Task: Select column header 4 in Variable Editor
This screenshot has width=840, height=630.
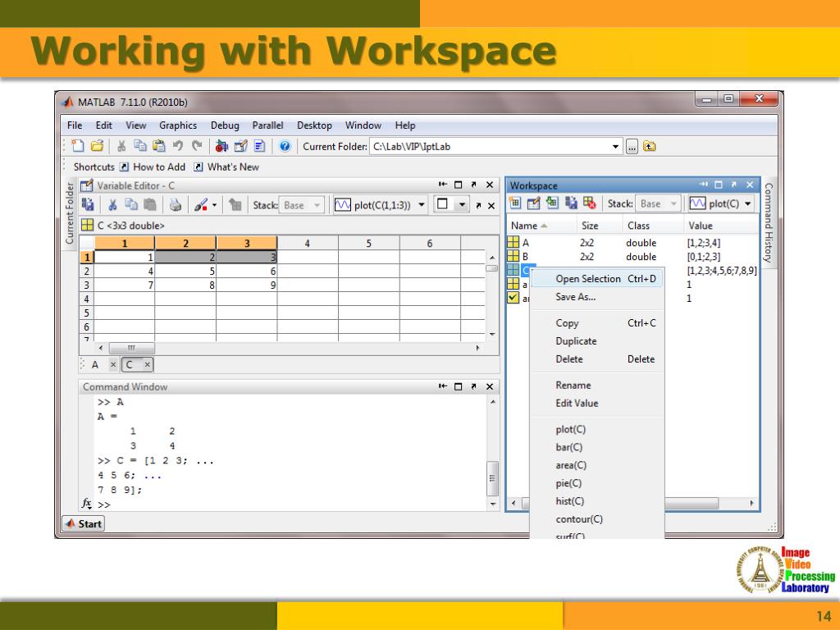Action: click(x=308, y=244)
